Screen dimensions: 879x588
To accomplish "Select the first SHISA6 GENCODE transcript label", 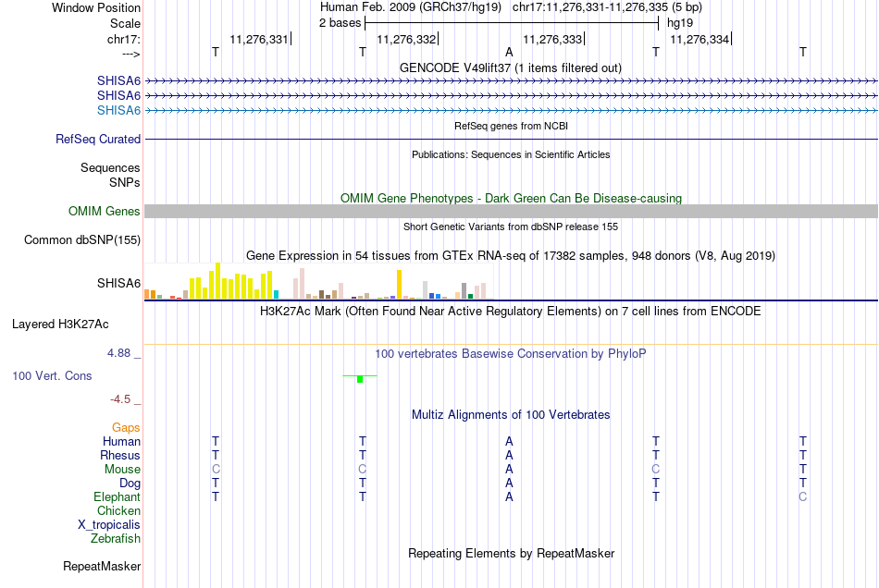I will (118, 80).
